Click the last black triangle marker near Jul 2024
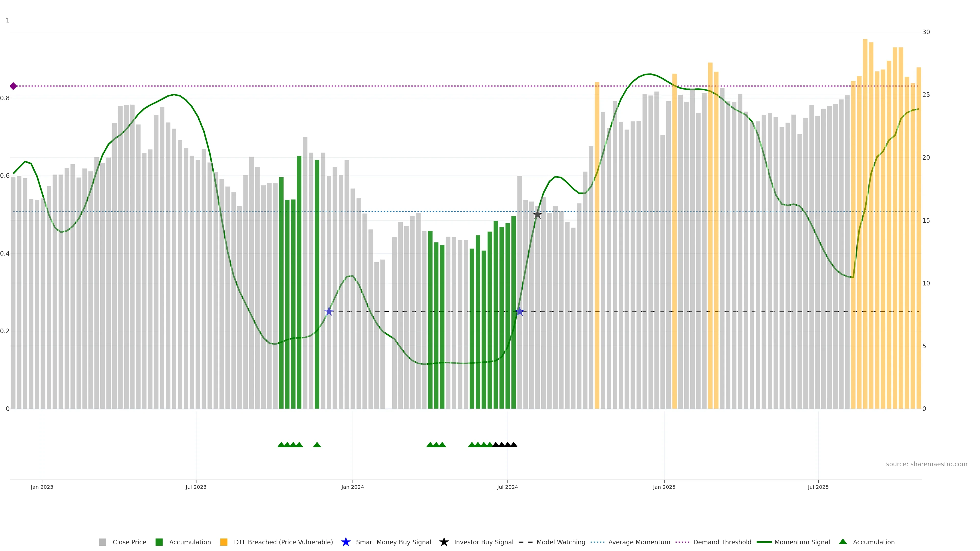The image size is (980, 551). (513, 445)
